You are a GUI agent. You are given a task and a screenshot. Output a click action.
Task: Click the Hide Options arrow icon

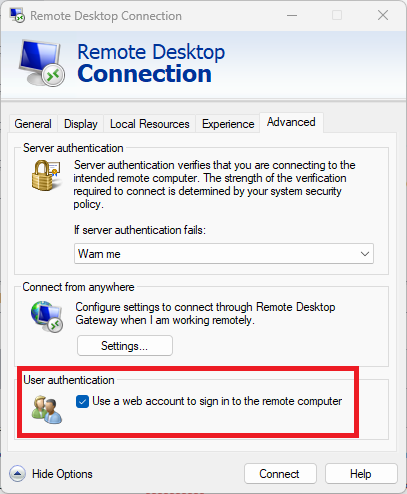coord(17,474)
